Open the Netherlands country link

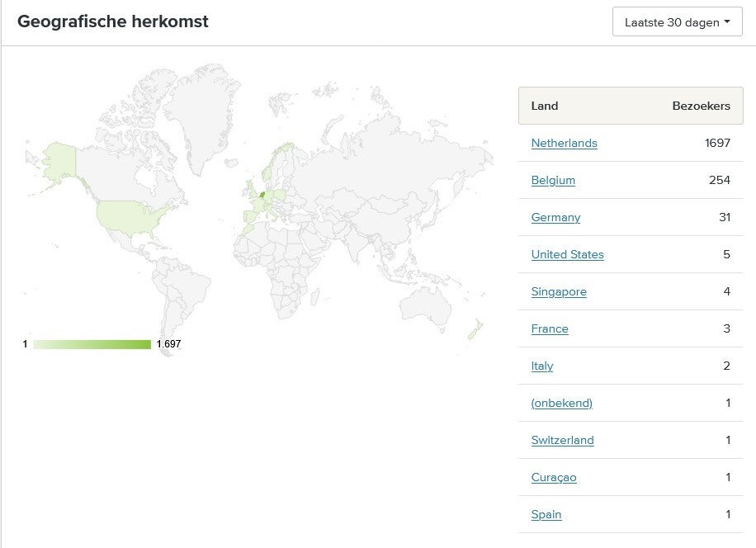564,143
